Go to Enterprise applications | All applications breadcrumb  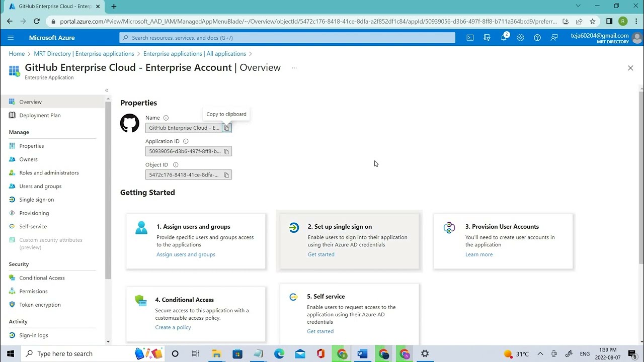pyautogui.click(x=195, y=54)
